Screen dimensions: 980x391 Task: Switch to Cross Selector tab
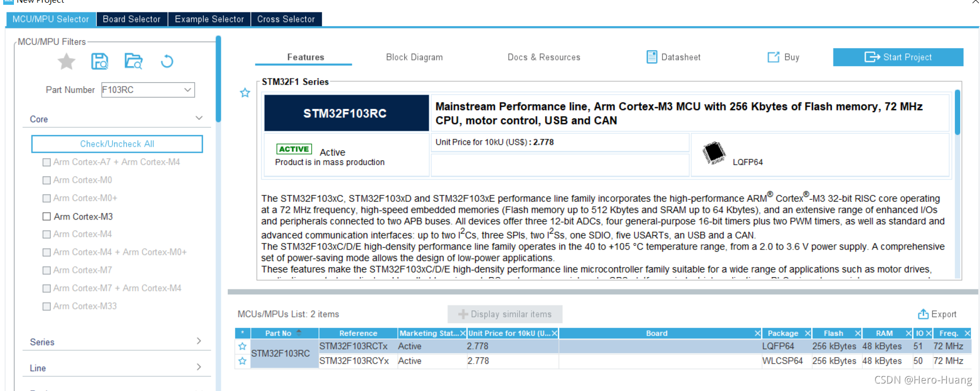(286, 19)
